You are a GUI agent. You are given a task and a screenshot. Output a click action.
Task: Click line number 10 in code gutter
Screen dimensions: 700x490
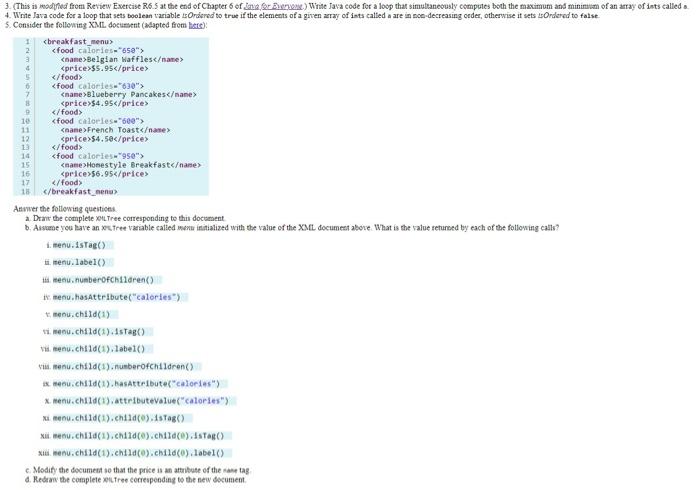pyautogui.click(x=25, y=121)
